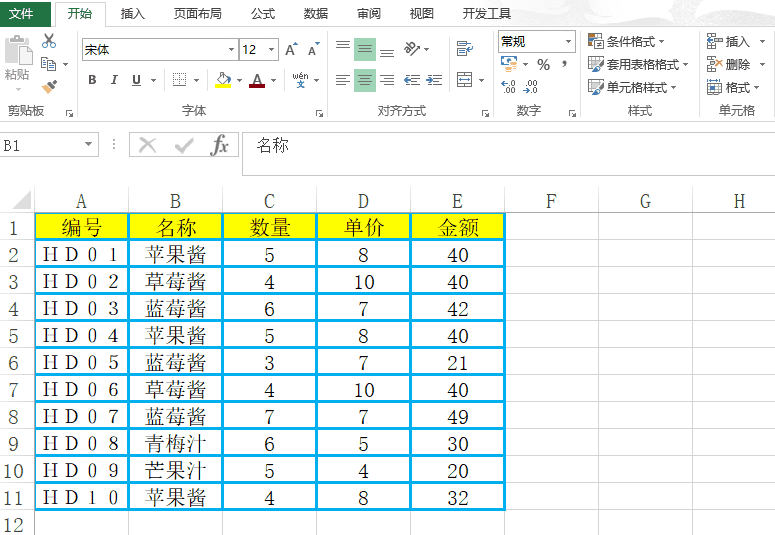
Task: Apply red font color A
Action: (x=257, y=80)
